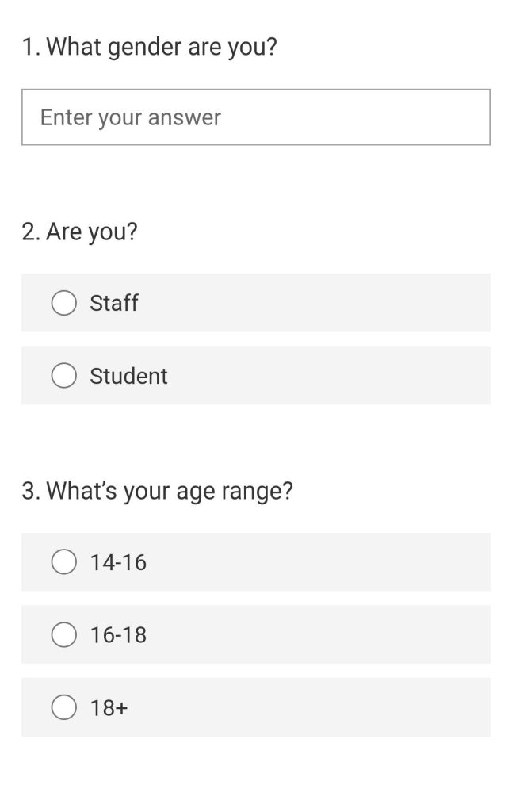
Task: Choose the 14-16 age radio circle
Action: click(x=64, y=562)
